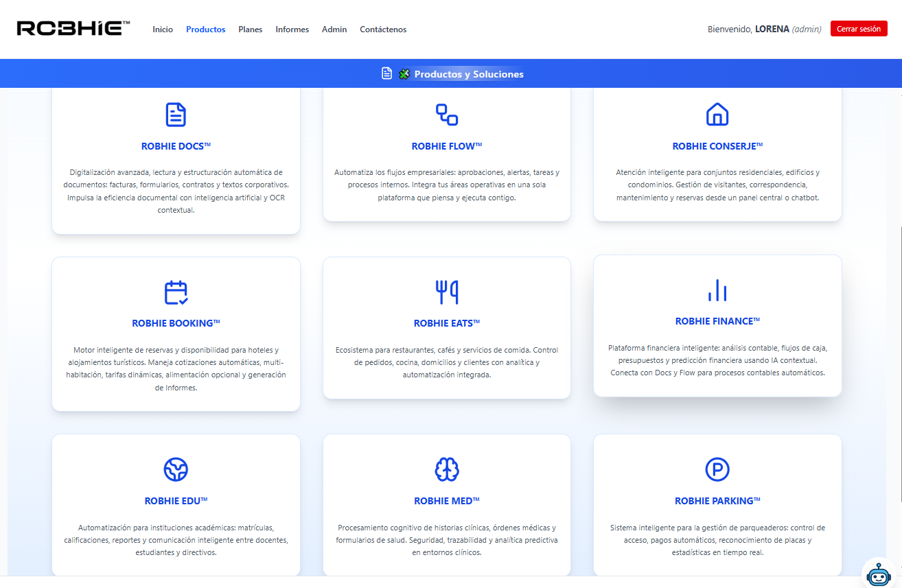Click the description starting 'Procesamiento cognitivo de historias'
This screenshot has width=902, height=588.
pos(447,540)
